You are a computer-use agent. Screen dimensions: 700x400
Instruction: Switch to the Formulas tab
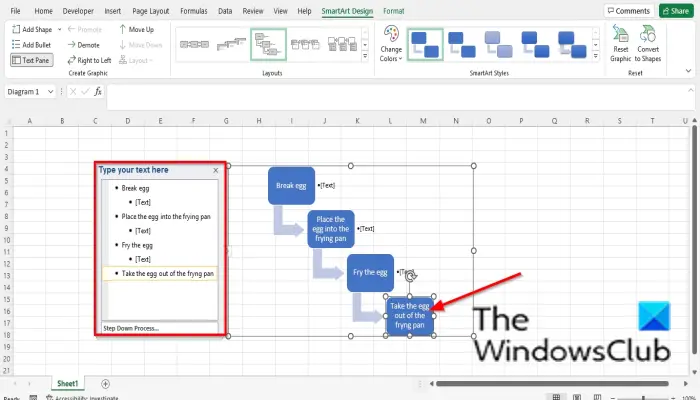click(x=194, y=11)
